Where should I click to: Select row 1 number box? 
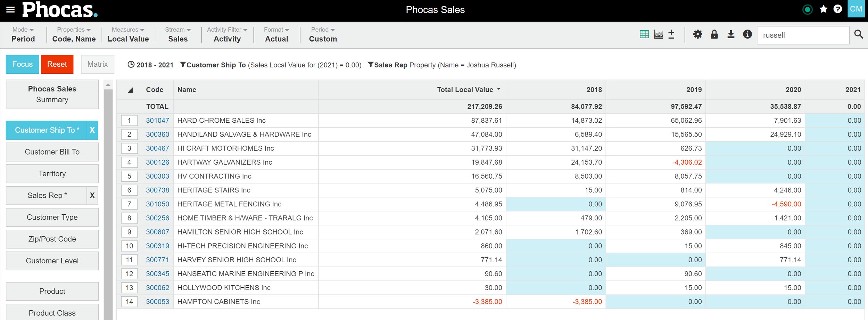[129, 121]
